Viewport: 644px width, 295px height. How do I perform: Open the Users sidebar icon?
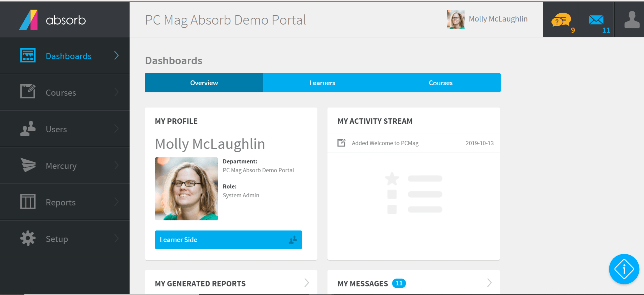point(28,128)
